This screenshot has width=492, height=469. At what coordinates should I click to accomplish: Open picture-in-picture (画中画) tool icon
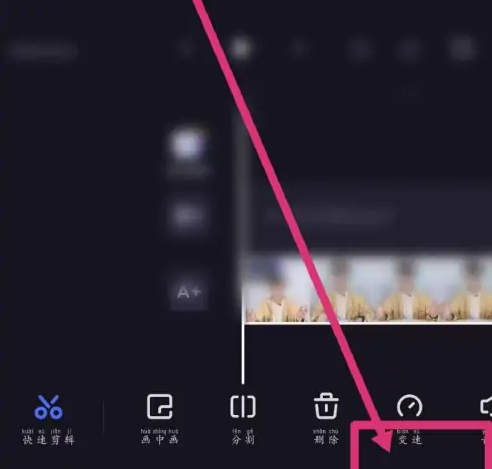point(160,406)
